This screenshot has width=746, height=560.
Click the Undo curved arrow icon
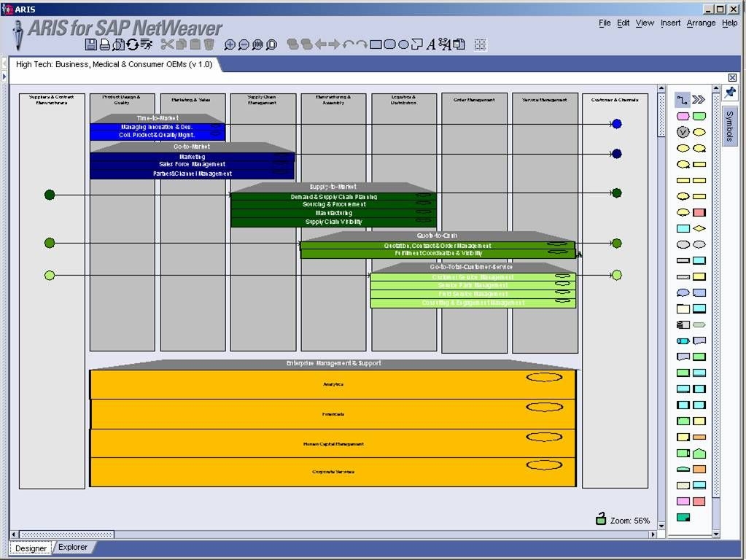click(349, 44)
